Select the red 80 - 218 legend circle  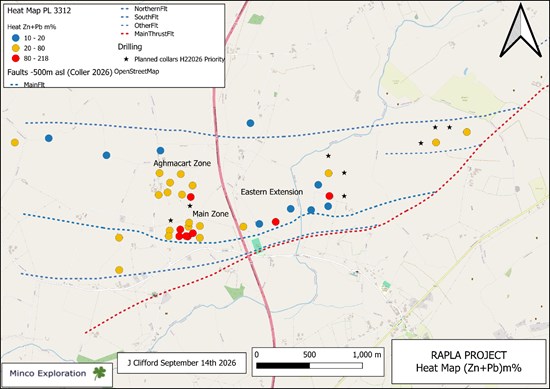[x=16, y=58]
